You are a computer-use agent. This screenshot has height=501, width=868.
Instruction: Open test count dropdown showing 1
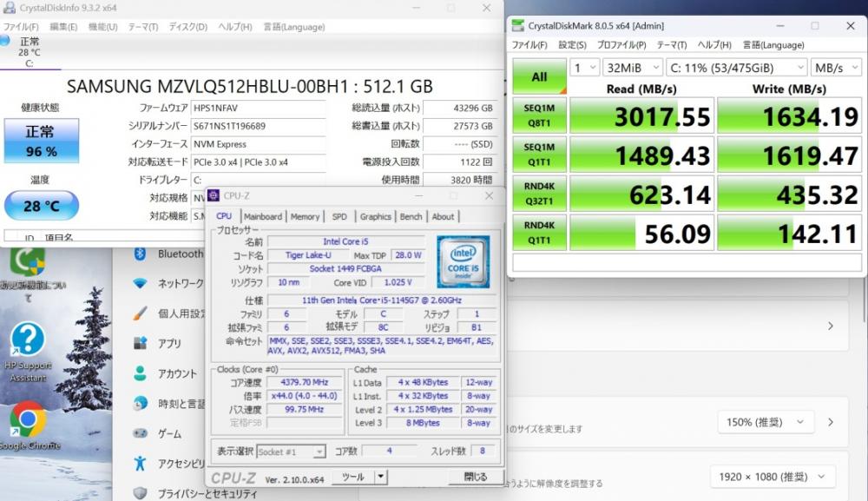click(584, 68)
